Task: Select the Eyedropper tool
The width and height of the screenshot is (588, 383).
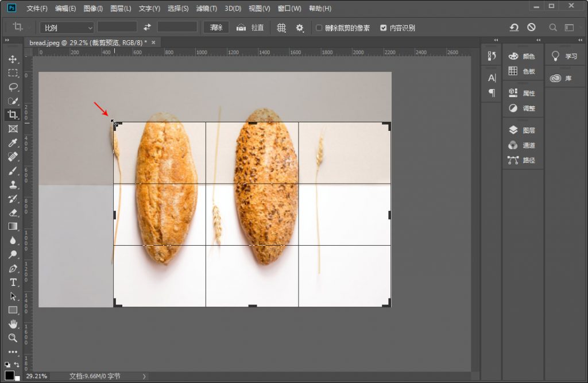Action: (13, 142)
